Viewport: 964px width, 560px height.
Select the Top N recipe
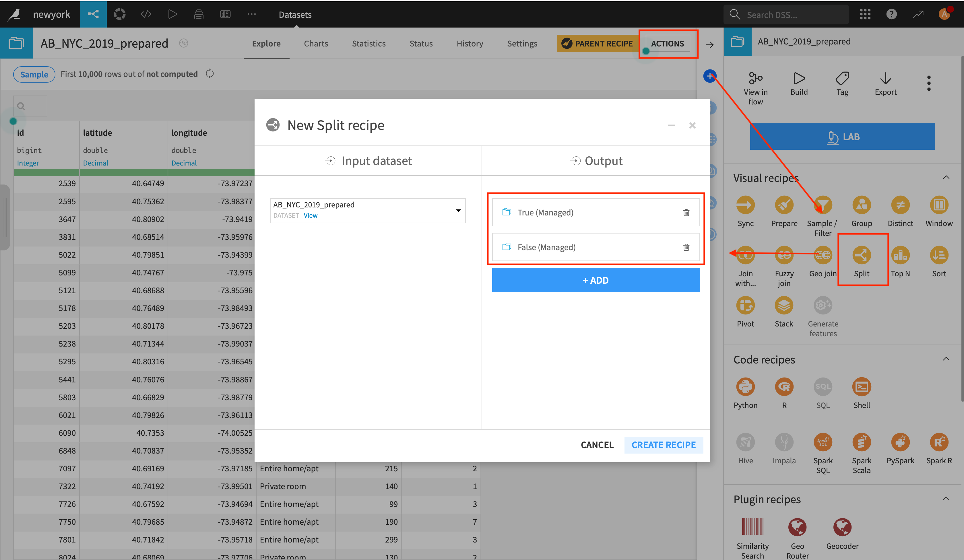900,255
